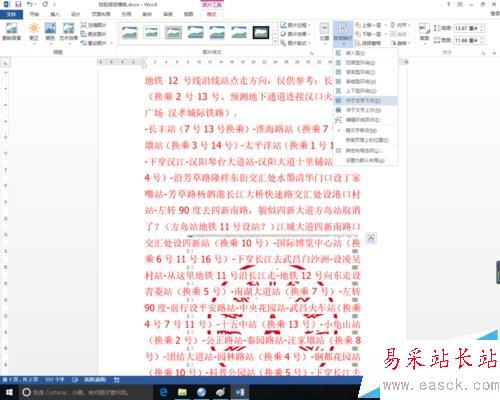Expand the Reset Picture dropdown arrow

(111, 43)
